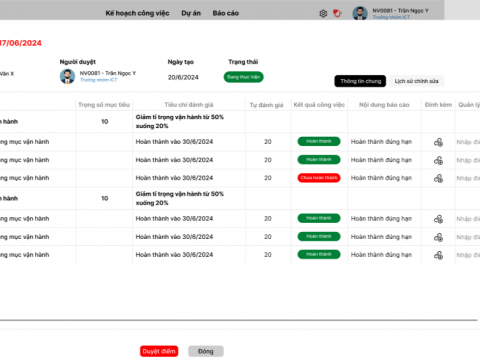The width and height of the screenshot is (480, 360).
Task: Click the Đóng button
Action: pos(206,351)
